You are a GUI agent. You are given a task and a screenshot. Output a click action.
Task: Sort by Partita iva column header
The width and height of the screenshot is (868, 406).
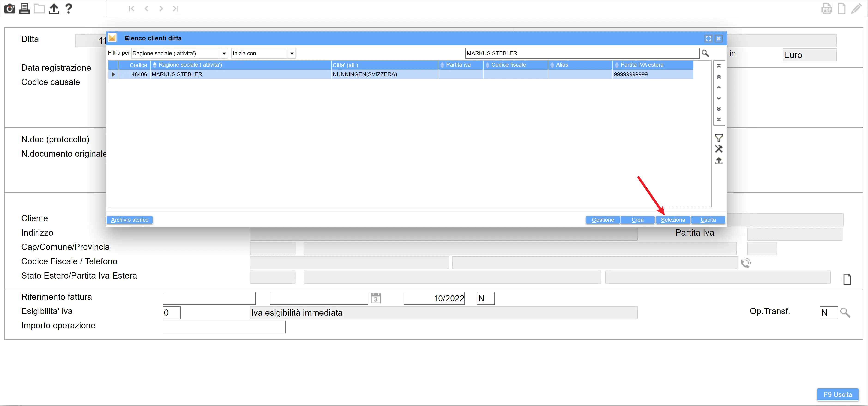(x=458, y=65)
